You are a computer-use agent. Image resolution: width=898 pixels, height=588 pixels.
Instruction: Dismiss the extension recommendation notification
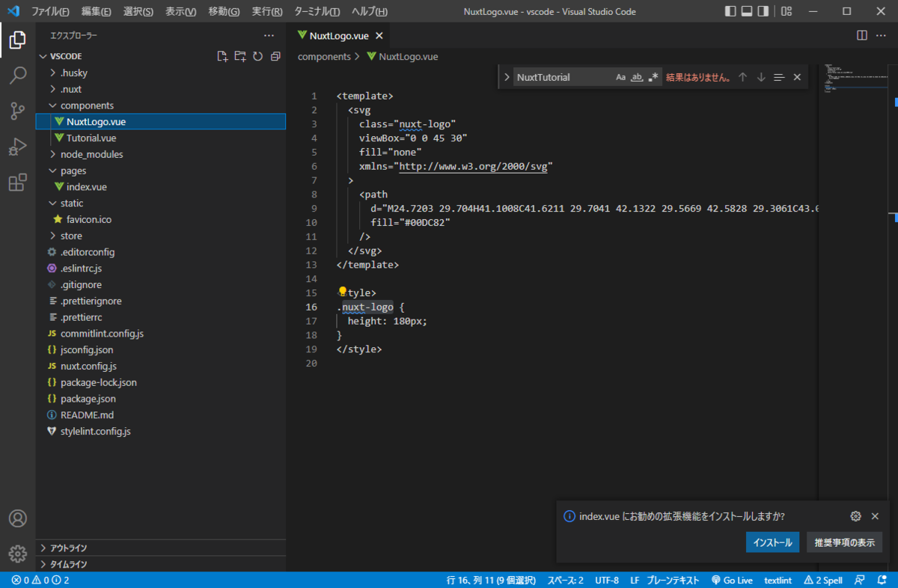875,516
